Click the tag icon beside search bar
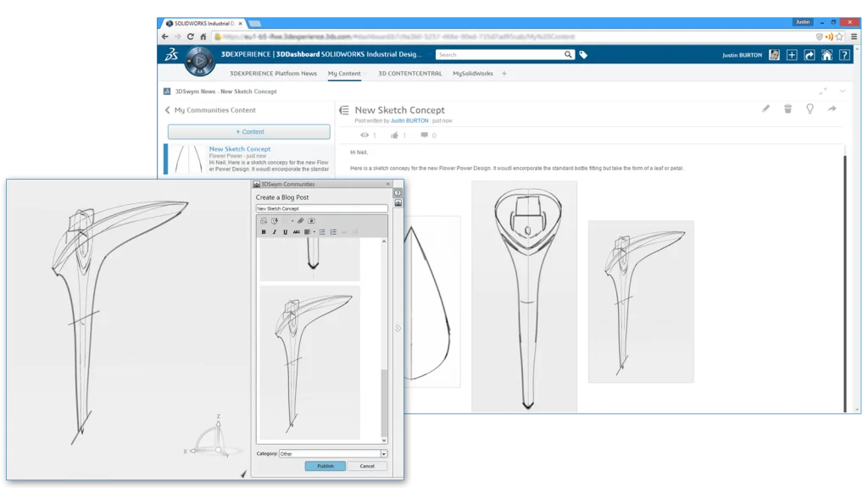The image size is (868, 488). (x=583, y=55)
